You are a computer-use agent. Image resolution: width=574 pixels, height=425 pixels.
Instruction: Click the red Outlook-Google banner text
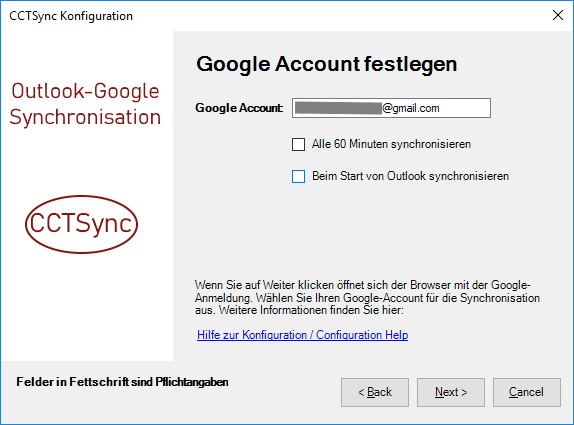pos(85,91)
